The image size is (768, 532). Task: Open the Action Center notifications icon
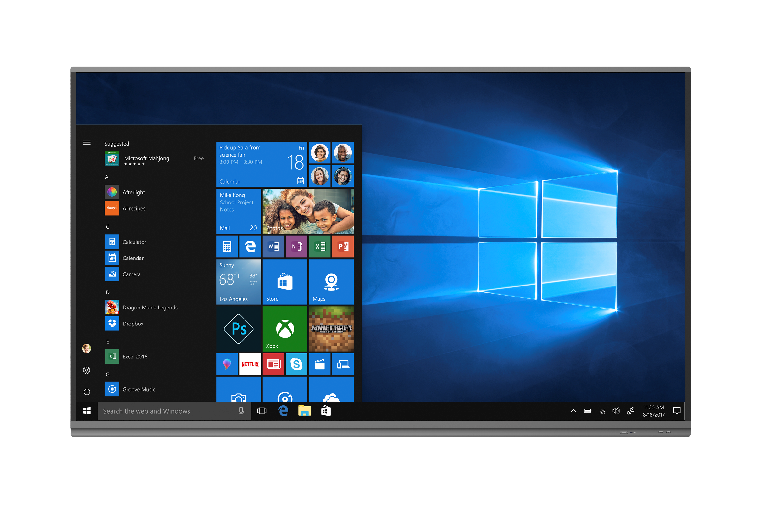pyautogui.click(x=677, y=411)
